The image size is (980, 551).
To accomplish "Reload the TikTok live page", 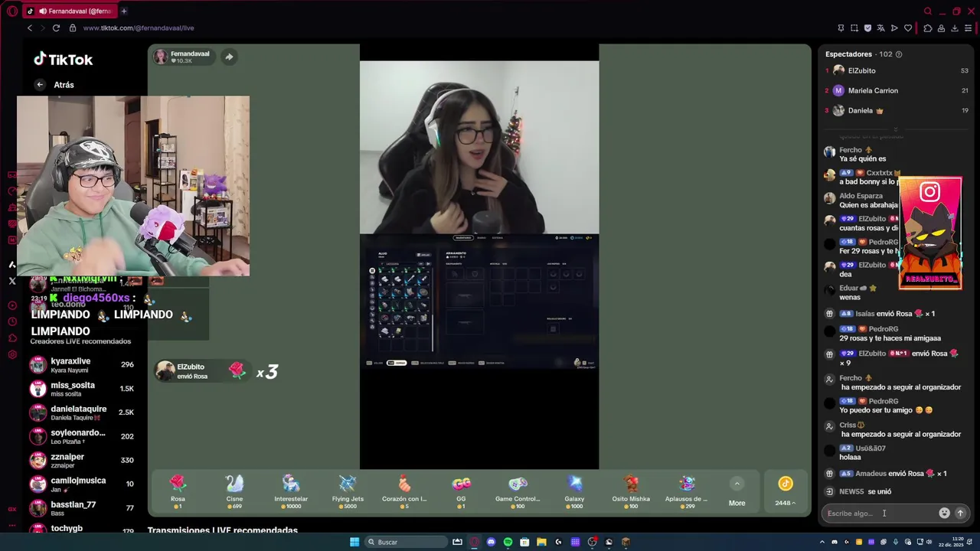I will click(56, 28).
